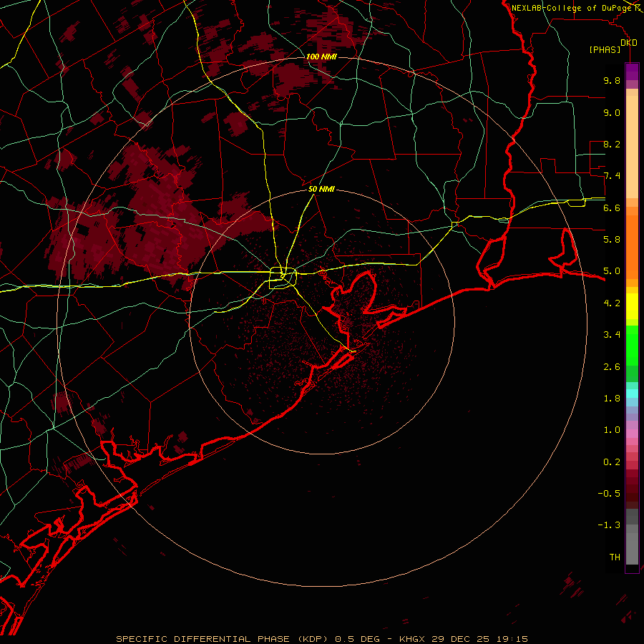644x644 pixels.
Task: Click the 0.2 scale label
Action: (x=612, y=462)
